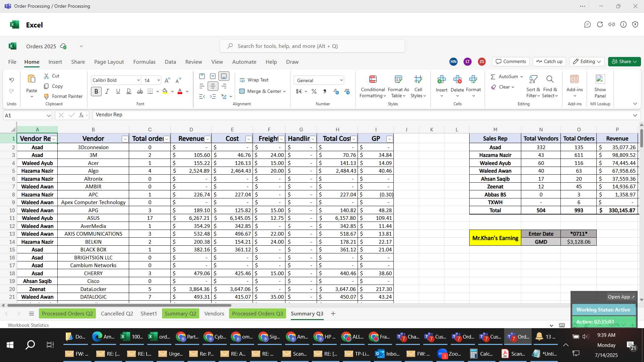This screenshot has height=362, width=644.
Task: Click the Paste clipboard icon
Action: (32, 79)
